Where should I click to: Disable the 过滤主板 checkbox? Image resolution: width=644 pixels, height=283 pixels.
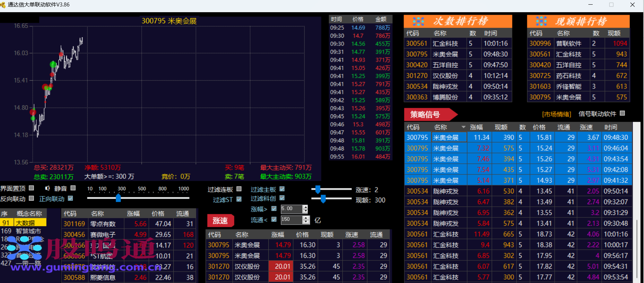282,189
